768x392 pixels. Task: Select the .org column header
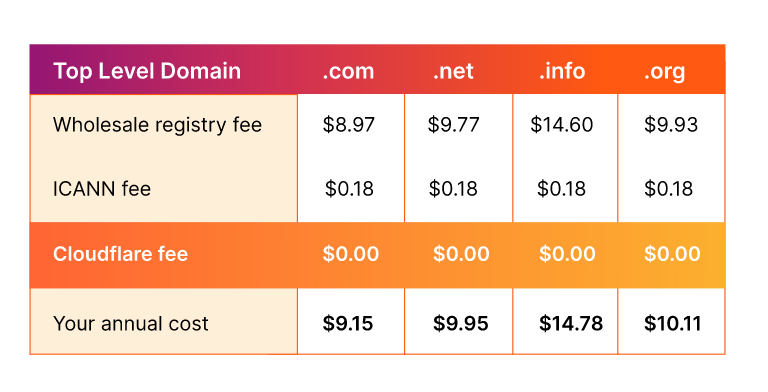tap(664, 73)
